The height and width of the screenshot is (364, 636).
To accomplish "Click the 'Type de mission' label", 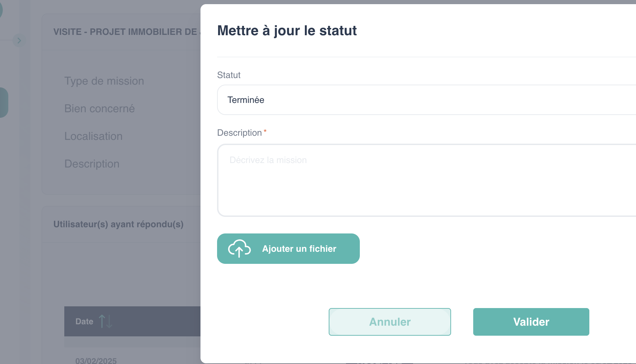I will [x=104, y=81].
